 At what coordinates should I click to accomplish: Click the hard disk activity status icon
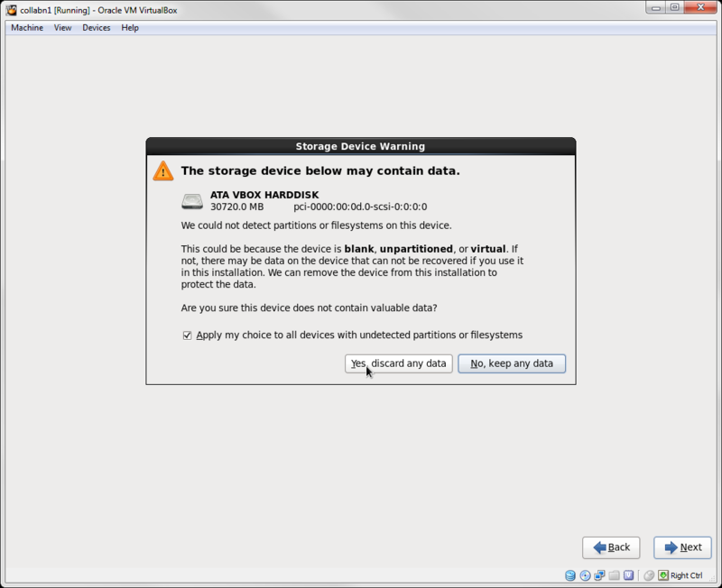pos(570,575)
